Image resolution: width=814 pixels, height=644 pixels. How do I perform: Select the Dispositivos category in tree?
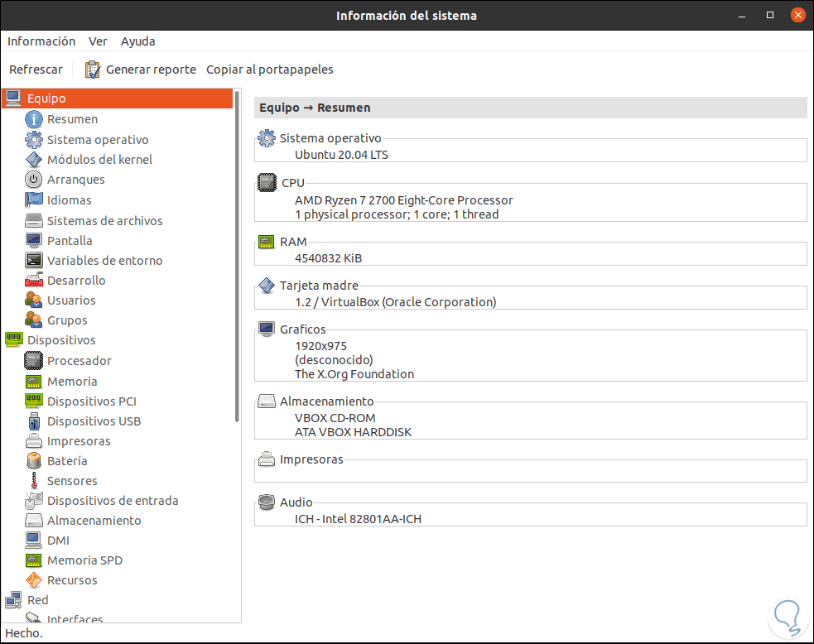pyautogui.click(x=60, y=340)
